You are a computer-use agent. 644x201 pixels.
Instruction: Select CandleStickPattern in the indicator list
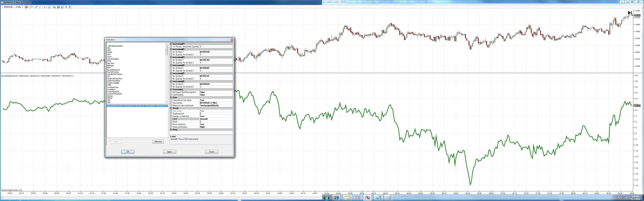(x=115, y=74)
